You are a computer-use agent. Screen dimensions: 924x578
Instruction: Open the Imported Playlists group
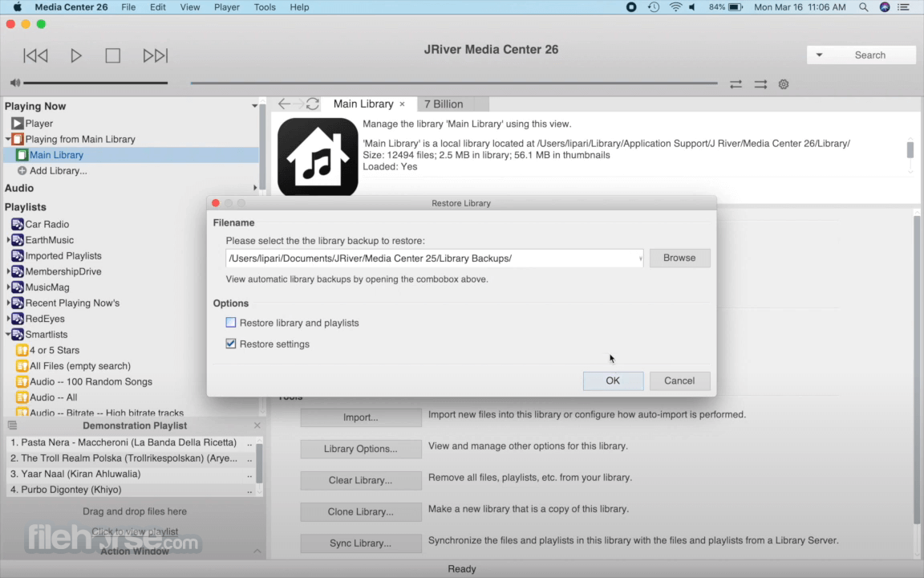(63, 256)
